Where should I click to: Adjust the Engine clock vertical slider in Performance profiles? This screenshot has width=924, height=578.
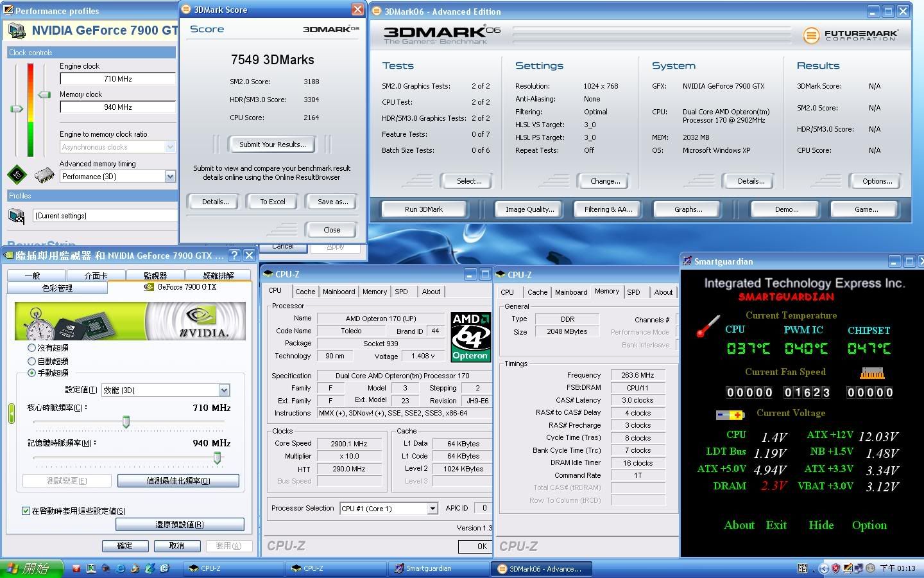click(x=17, y=109)
